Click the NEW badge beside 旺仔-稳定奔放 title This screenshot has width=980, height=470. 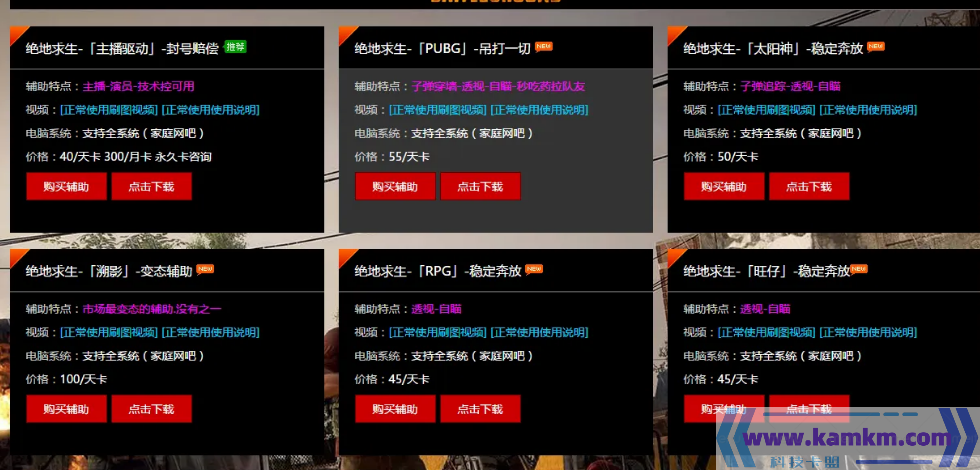click(859, 269)
